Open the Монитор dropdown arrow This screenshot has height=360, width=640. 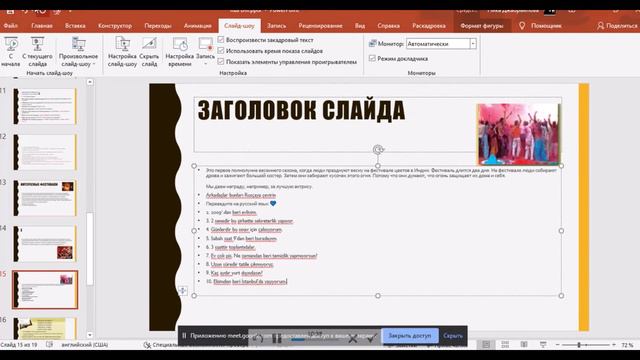pyautogui.click(x=473, y=44)
